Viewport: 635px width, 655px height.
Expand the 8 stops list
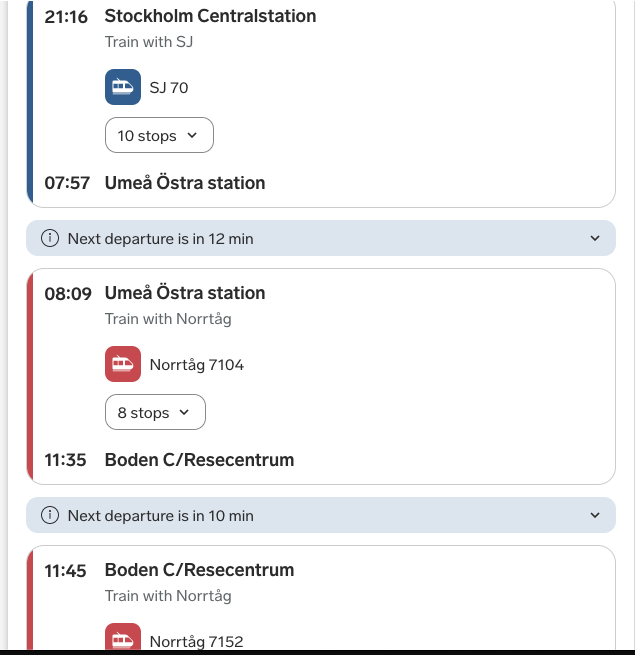click(155, 412)
